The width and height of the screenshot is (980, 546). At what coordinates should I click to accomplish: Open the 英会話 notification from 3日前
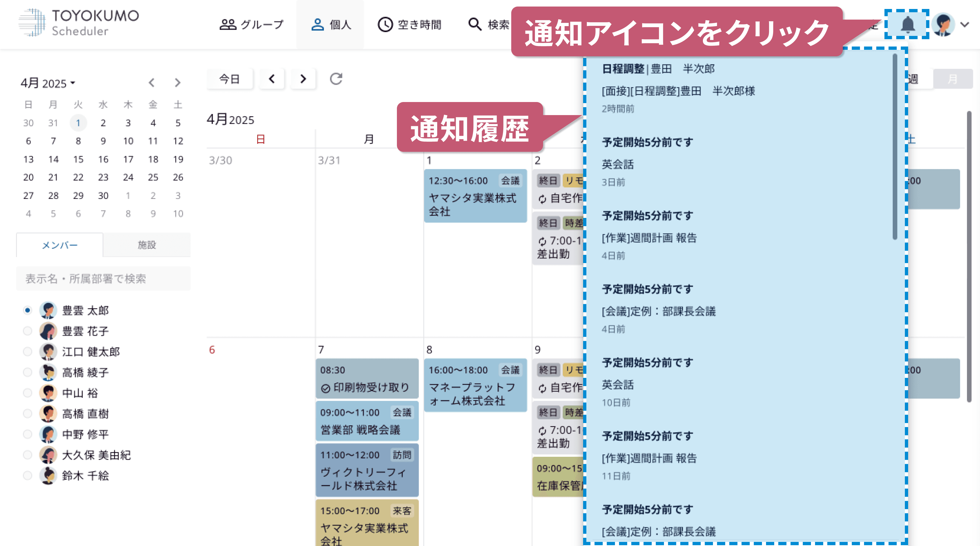tap(738, 162)
